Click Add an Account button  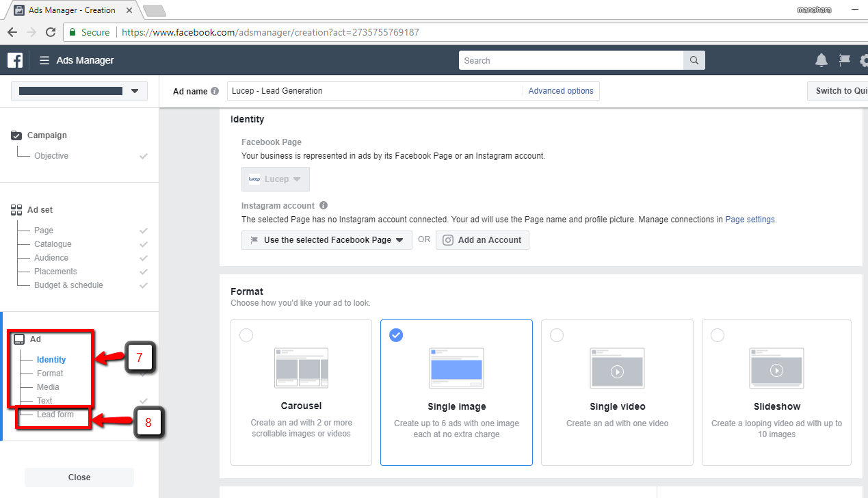pyautogui.click(x=482, y=240)
